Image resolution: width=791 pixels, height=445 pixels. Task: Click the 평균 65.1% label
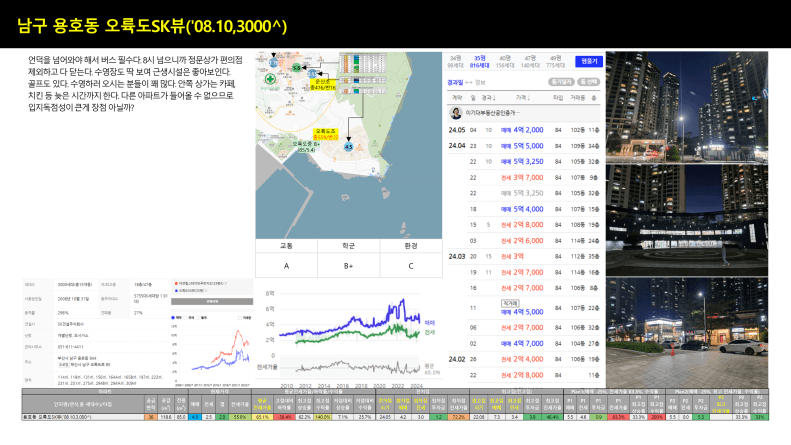coord(431,369)
